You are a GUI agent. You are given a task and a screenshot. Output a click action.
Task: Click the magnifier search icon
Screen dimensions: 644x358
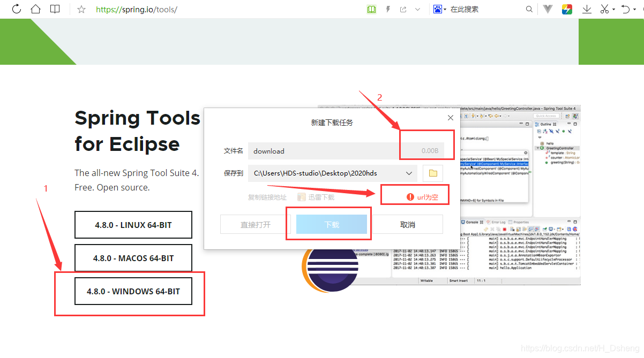coord(529,9)
